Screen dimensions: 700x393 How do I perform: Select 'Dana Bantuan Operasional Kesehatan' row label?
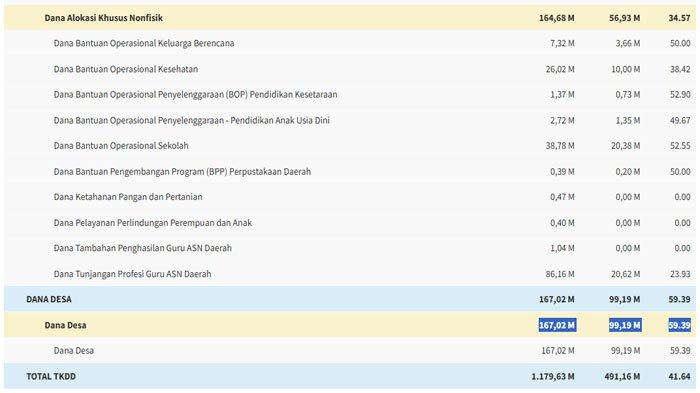point(125,69)
